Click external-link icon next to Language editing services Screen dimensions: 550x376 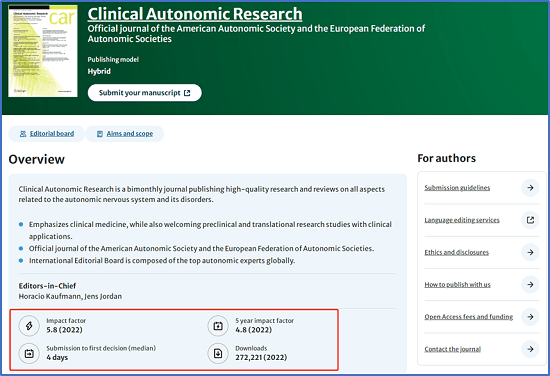(x=530, y=220)
